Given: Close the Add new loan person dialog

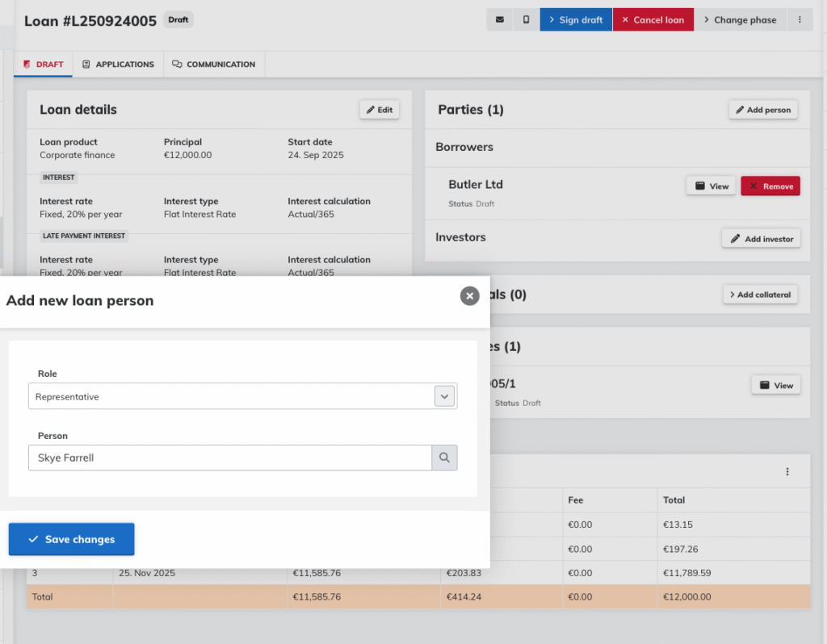Looking at the screenshot, I should click(469, 296).
